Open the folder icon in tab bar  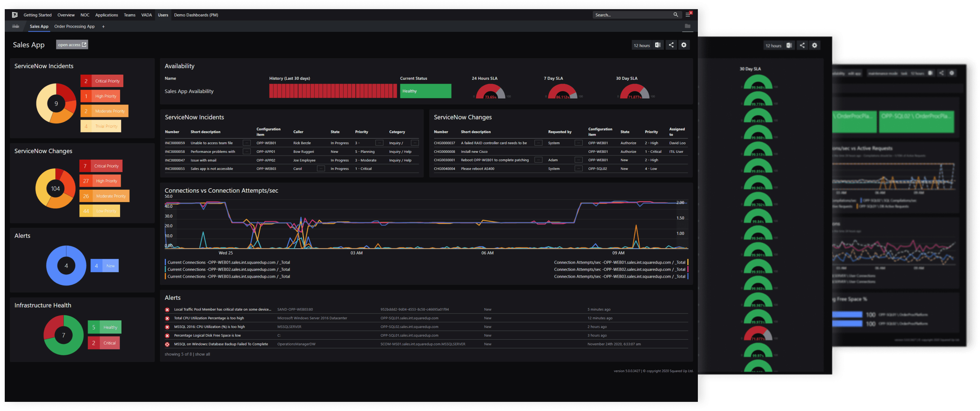tap(688, 26)
